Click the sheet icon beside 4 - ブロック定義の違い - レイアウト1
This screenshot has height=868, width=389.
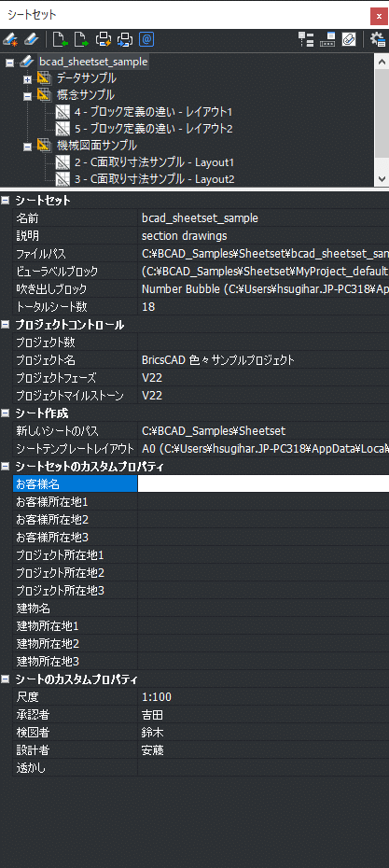click(63, 112)
